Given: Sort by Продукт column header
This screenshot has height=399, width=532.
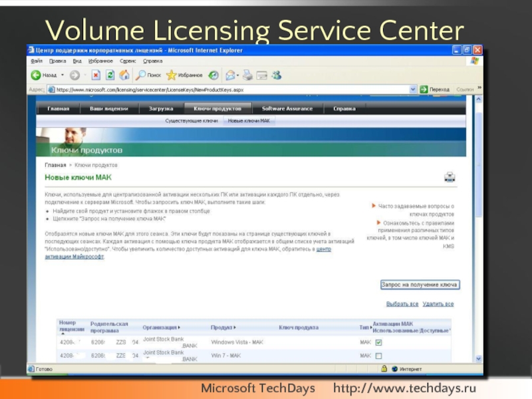Looking at the screenshot, I should (223, 327).
